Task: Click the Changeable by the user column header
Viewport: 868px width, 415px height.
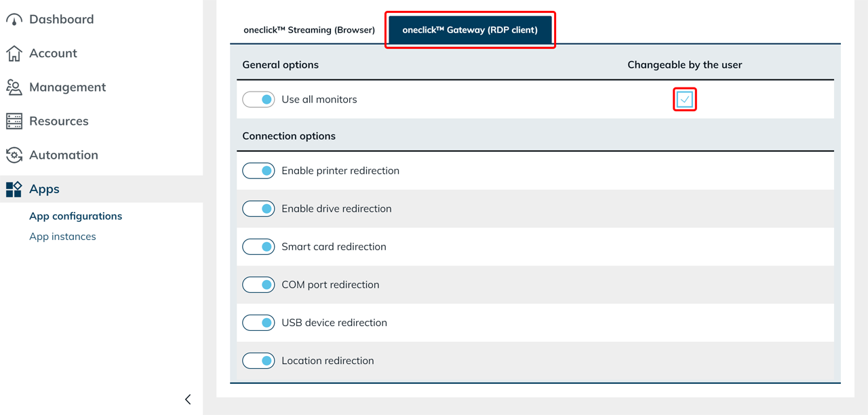Action: 685,65
